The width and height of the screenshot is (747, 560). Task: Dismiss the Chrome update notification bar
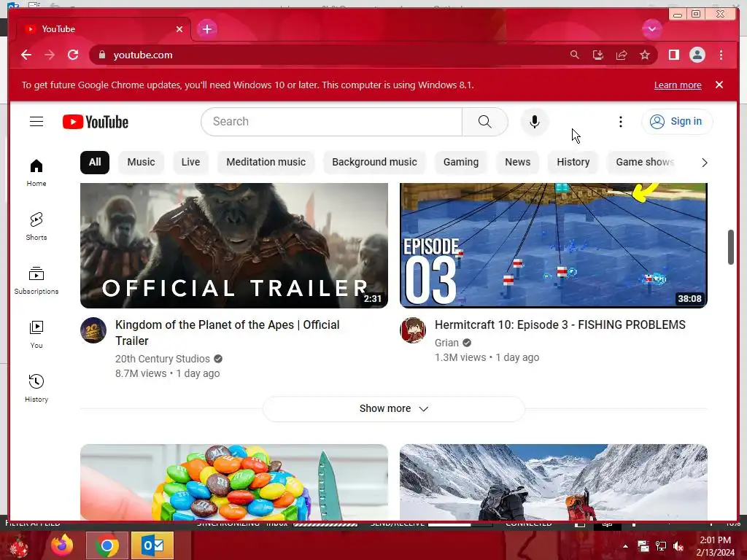(719, 85)
